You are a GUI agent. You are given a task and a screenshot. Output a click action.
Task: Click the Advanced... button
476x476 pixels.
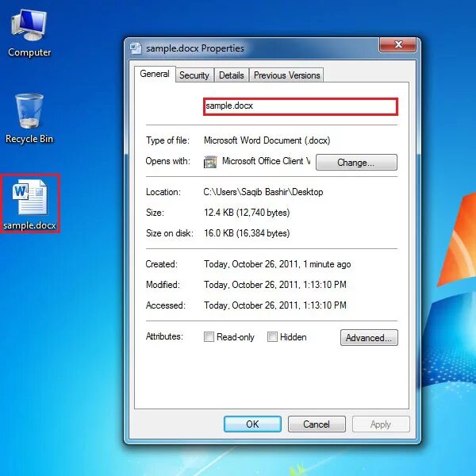tap(369, 338)
